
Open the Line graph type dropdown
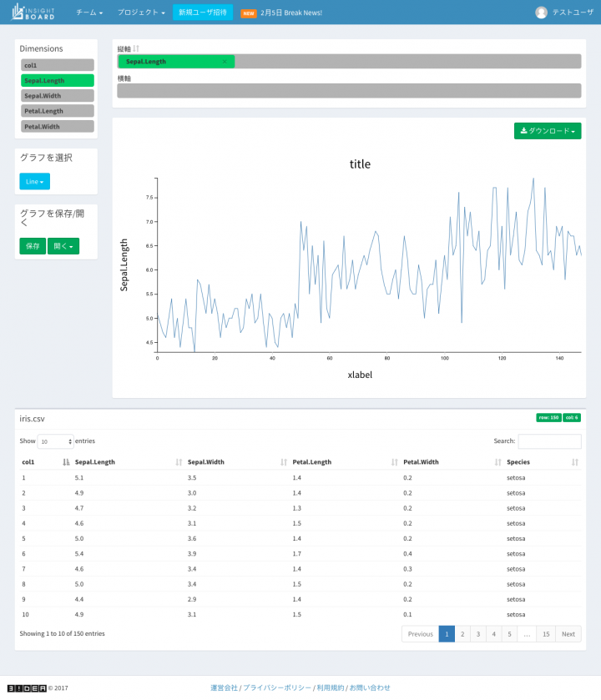tap(34, 181)
